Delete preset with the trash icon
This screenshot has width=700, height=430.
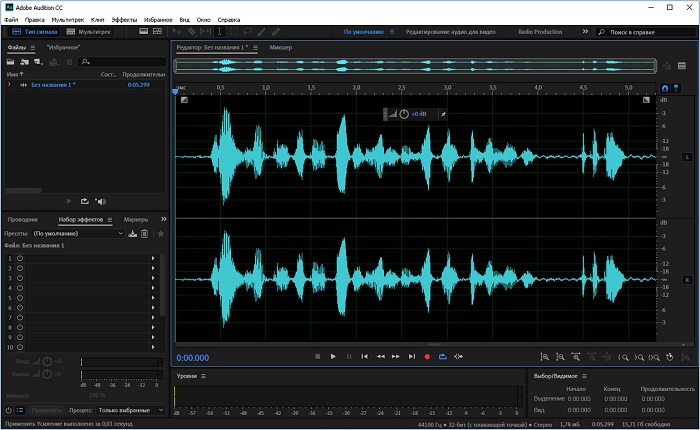[x=145, y=233]
